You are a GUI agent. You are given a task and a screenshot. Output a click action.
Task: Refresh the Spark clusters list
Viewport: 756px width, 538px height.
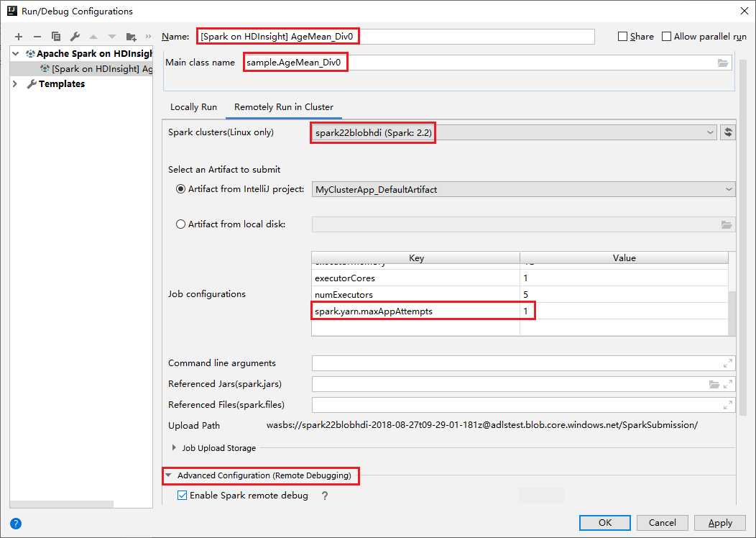(x=728, y=132)
